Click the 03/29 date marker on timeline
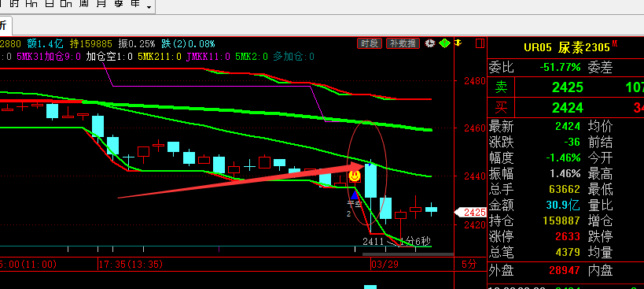Viewport: 644px width, 289px height. click(385, 264)
